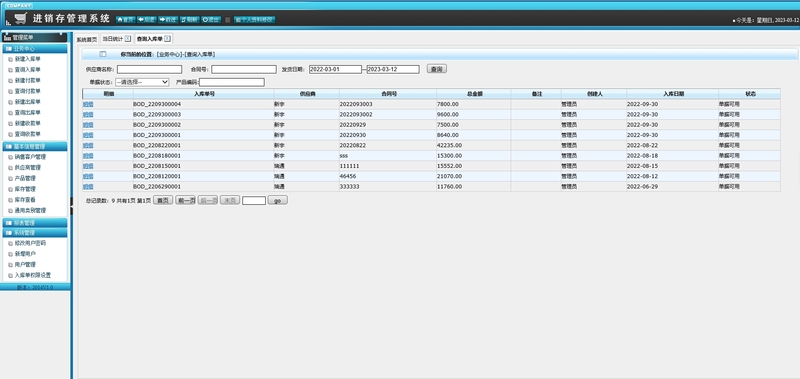Close the 当日统计 tab via its X icon
The image size is (800, 379).
click(128, 39)
